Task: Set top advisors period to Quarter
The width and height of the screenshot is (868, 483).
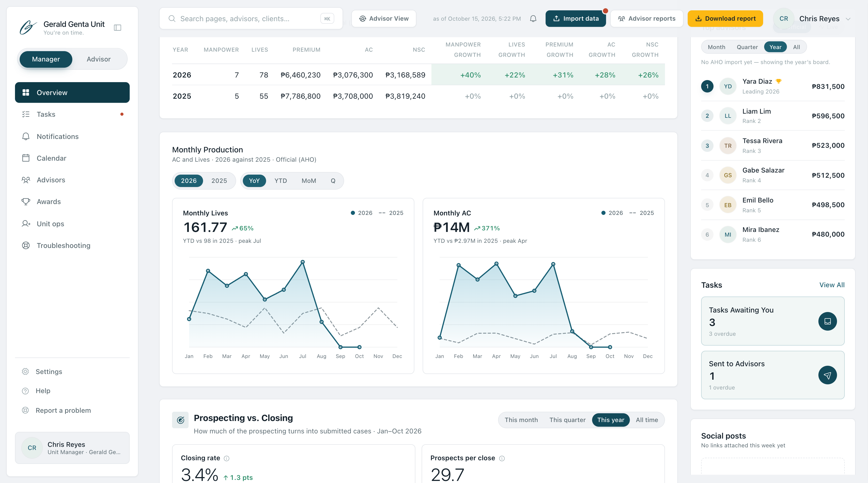Action: pos(747,47)
